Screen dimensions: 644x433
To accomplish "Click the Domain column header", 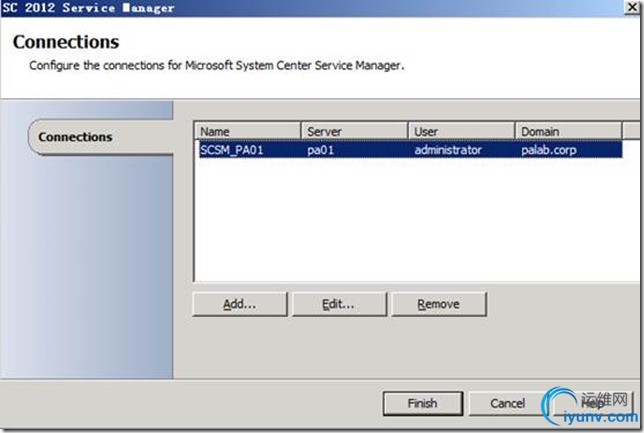I will 568,131.
